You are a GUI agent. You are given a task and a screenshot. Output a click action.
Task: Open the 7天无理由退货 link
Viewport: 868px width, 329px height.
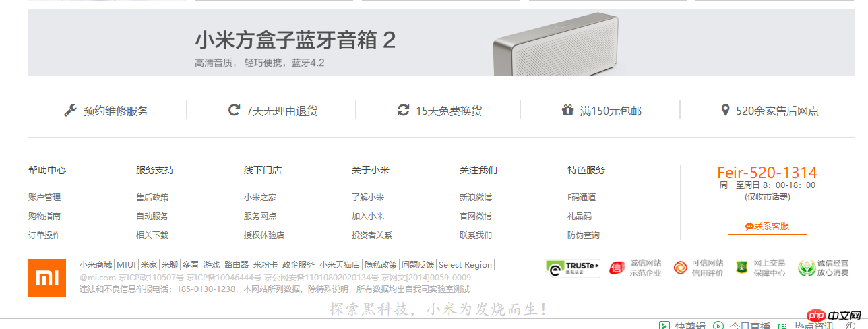(x=282, y=111)
